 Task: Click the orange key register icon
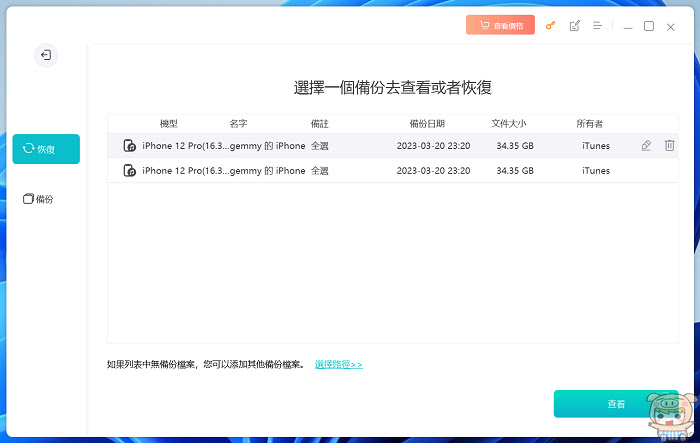click(x=550, y=25)
